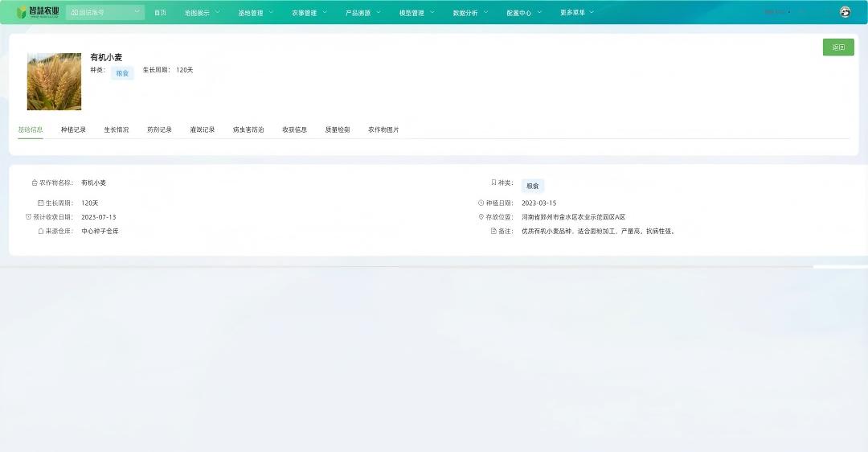The height and width of the screenshot is (452, 868).
Task: Go to 首页 in the top navigation
Action: [160, 13]
